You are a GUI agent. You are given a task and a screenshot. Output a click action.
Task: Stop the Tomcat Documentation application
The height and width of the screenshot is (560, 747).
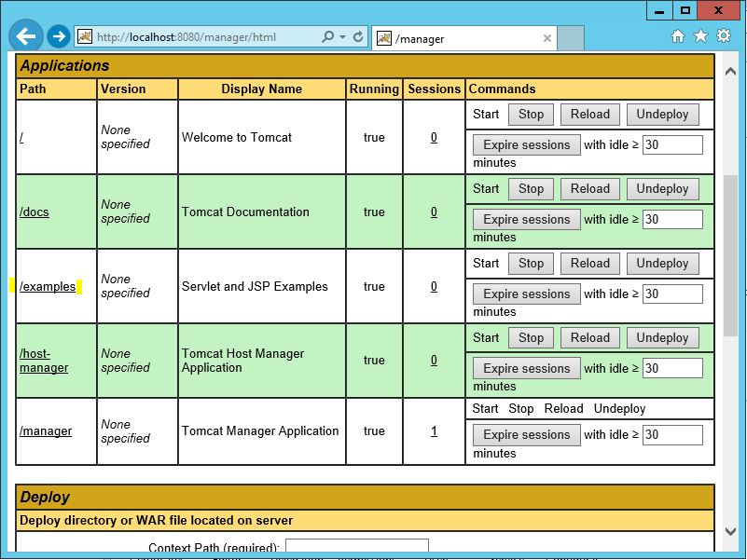point(531,189)
